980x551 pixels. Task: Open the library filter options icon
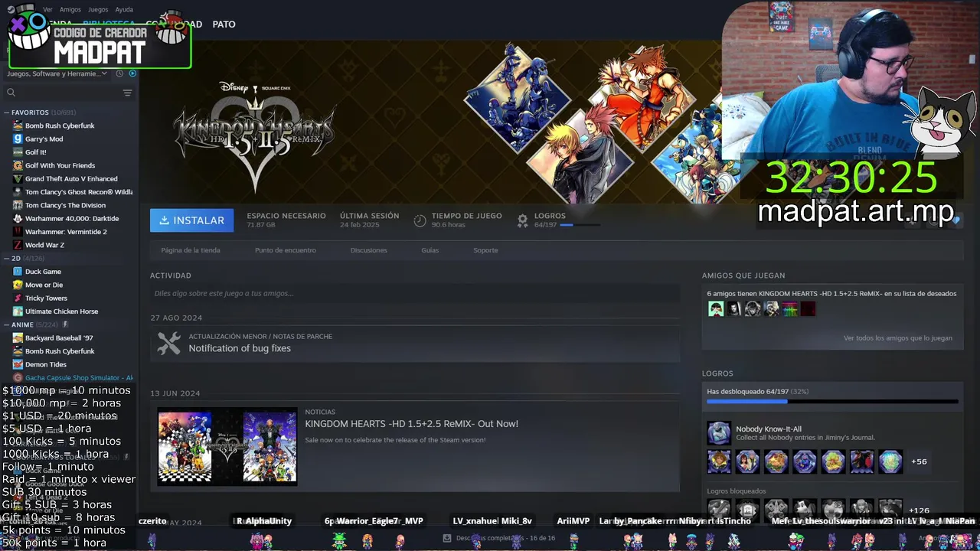(x=127, y=93)
